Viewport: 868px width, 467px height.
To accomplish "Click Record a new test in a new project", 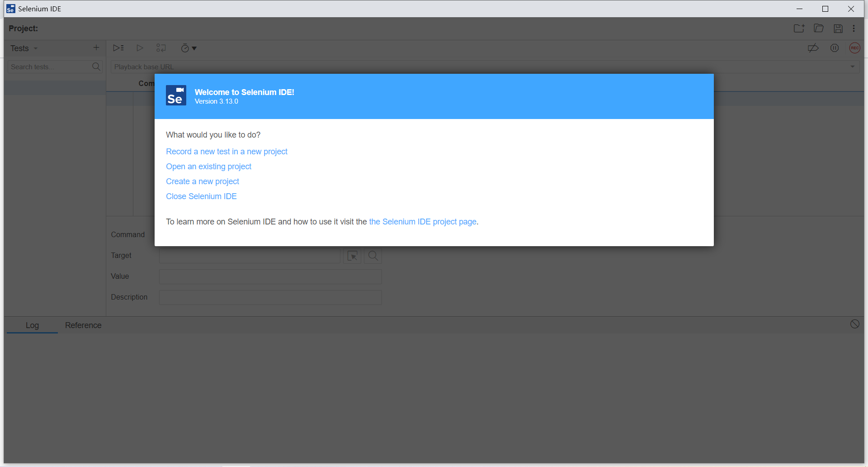I will pos(226,152).
